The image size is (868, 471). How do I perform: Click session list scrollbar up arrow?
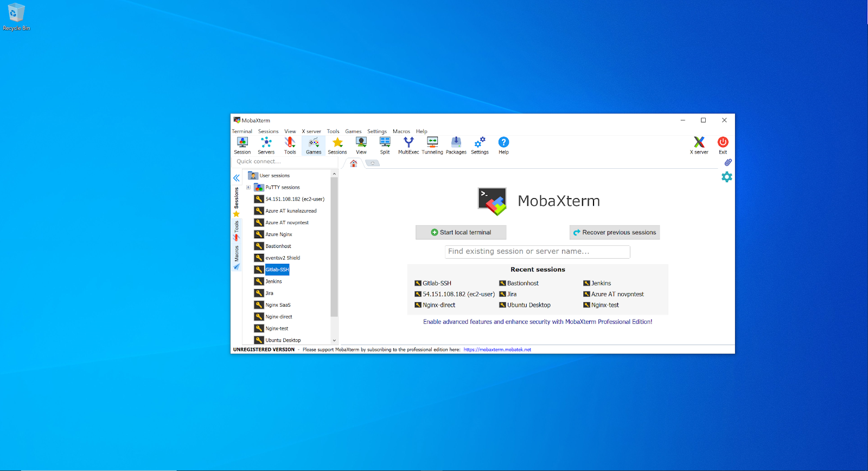coord(334,174)
